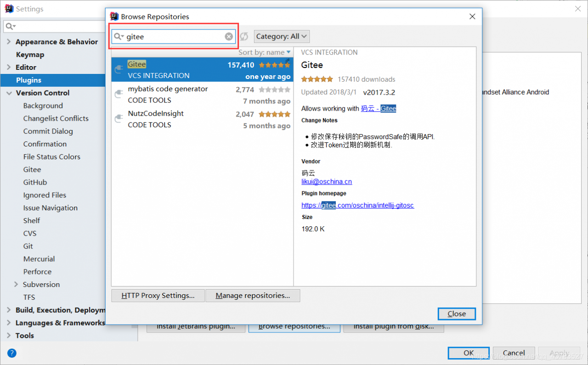Click OK in the Settings window
Viewport: 588px width, 365px height.
point(469,353)
